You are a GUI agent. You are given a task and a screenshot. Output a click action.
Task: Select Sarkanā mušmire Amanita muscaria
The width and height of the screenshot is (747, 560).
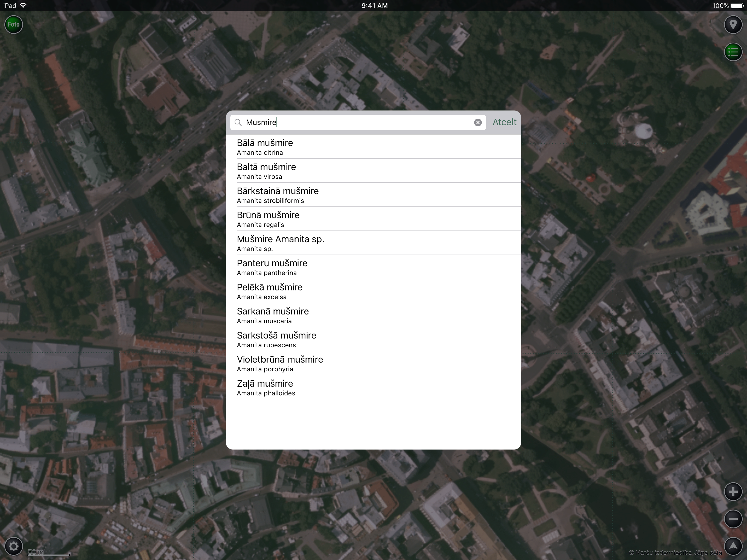click(373, 315)
